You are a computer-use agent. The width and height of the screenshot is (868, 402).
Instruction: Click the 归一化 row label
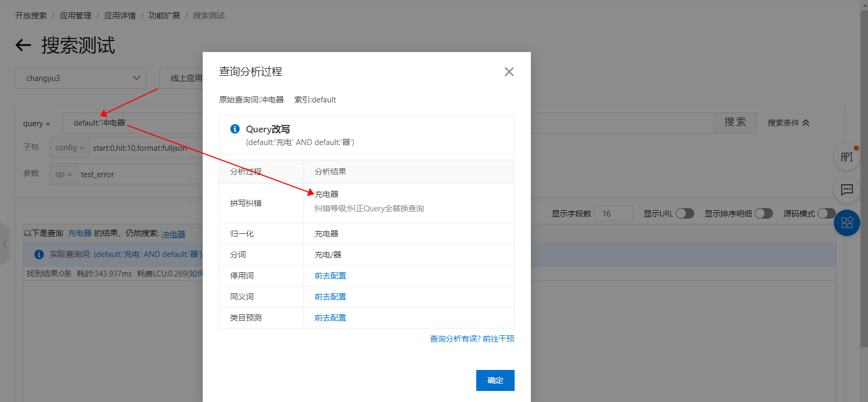pos(242,234)
